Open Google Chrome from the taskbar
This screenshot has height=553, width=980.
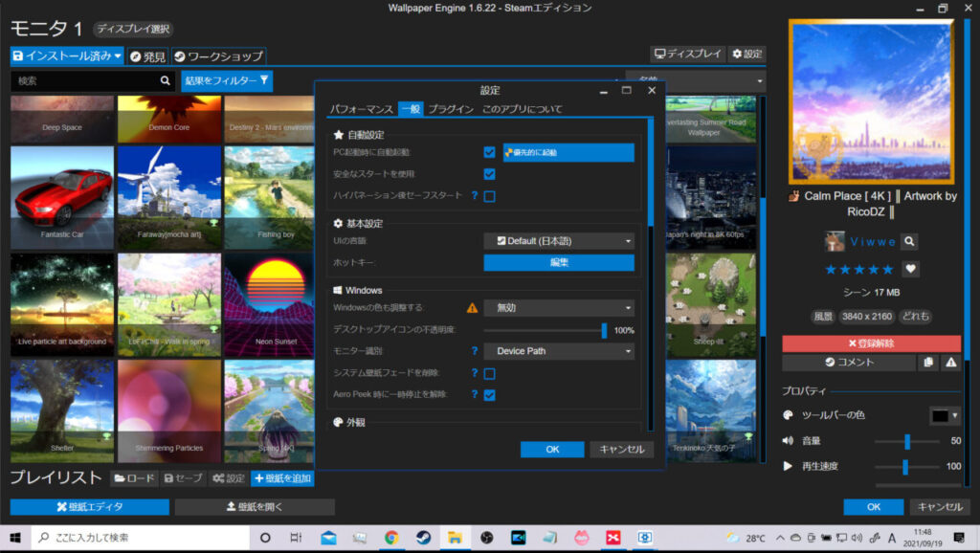pos(391,538)
